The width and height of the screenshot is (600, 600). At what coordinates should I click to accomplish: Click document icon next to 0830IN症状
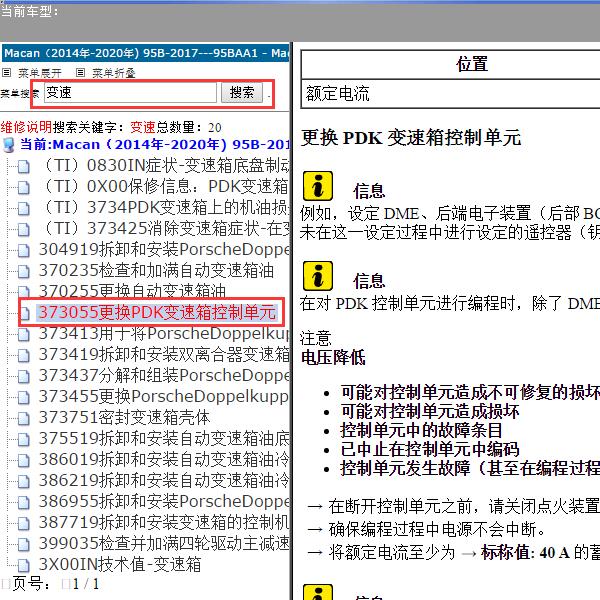point(24,167)
